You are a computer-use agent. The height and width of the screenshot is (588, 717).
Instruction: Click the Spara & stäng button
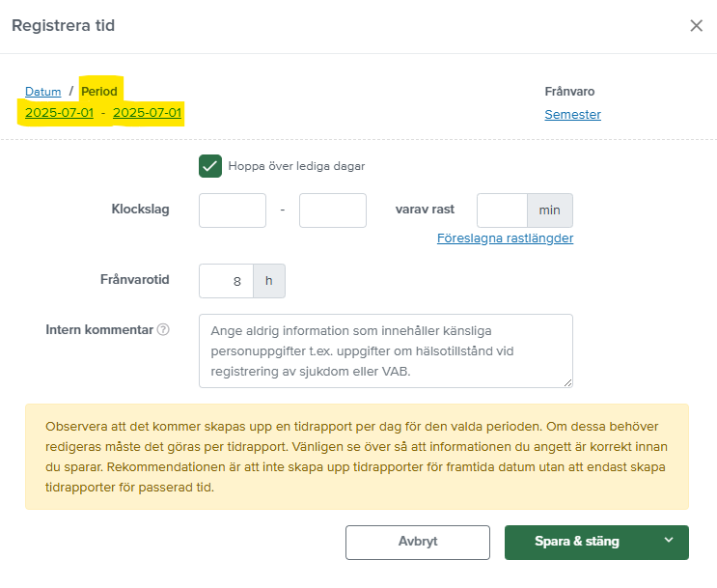(577, 542)
